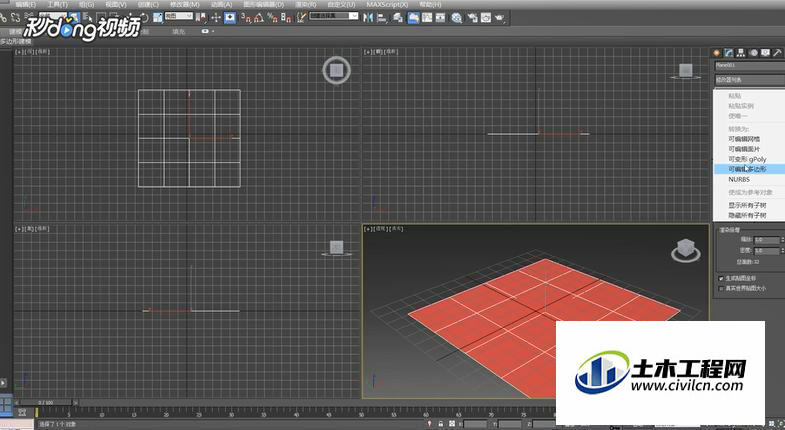Open the Modify command panel tab
Screen dimensions: 785x430
pyautogui.click(x=729, y=53)
